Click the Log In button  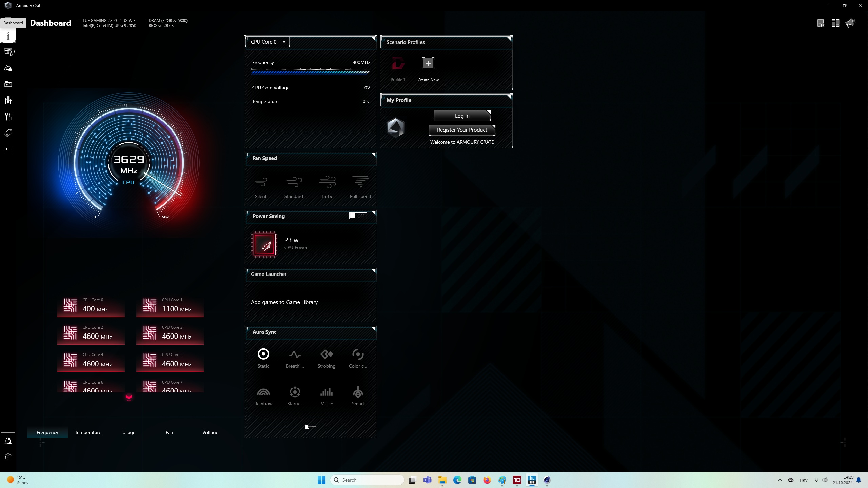point(462,116)
